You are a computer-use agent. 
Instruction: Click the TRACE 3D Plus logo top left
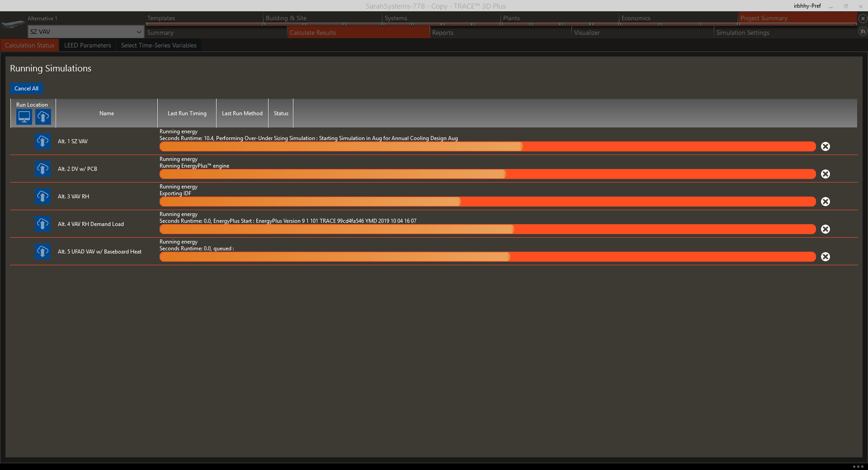[x=12, y=24]
